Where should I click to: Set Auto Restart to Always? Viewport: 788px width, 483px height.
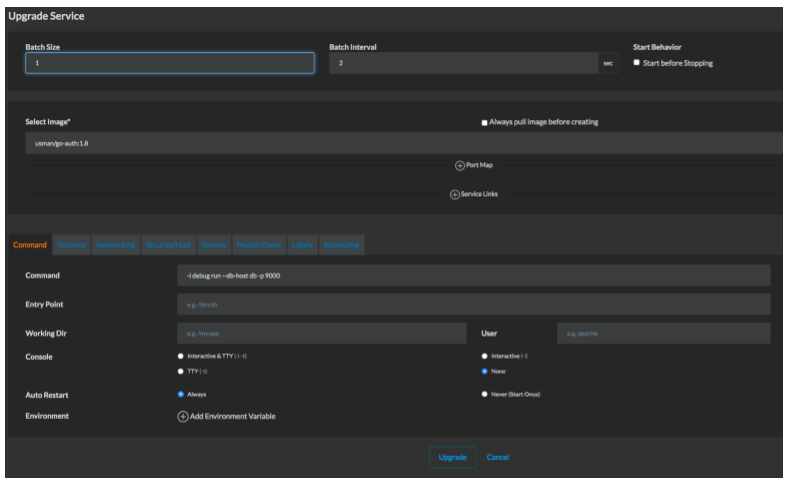(x=180, y=395)
